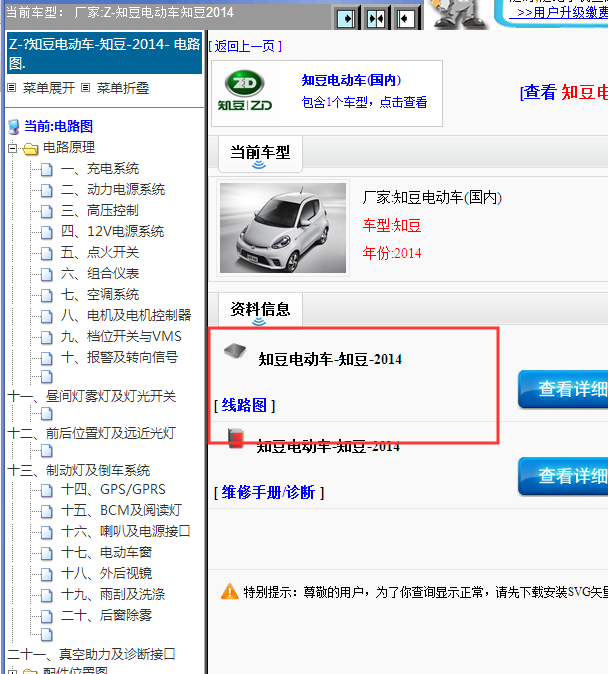Collapse all menus via 菜单折叠
This screenshot has width=608, height=674.
123,88
